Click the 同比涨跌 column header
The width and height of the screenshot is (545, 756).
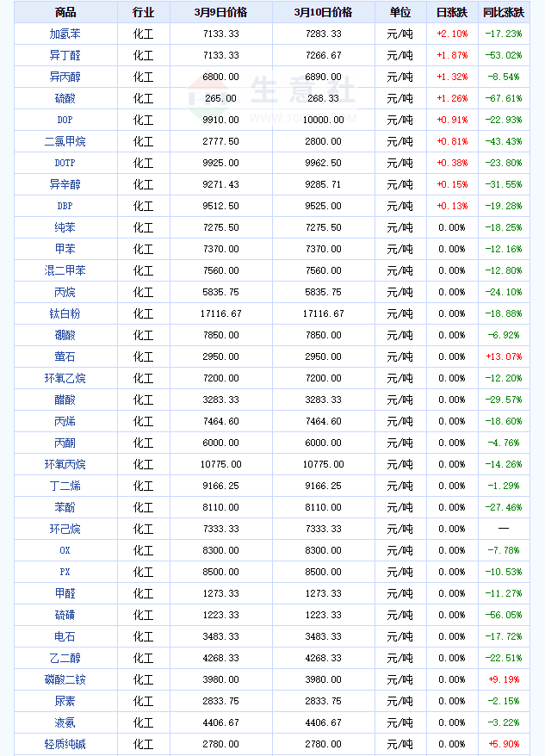click(504, 12)
